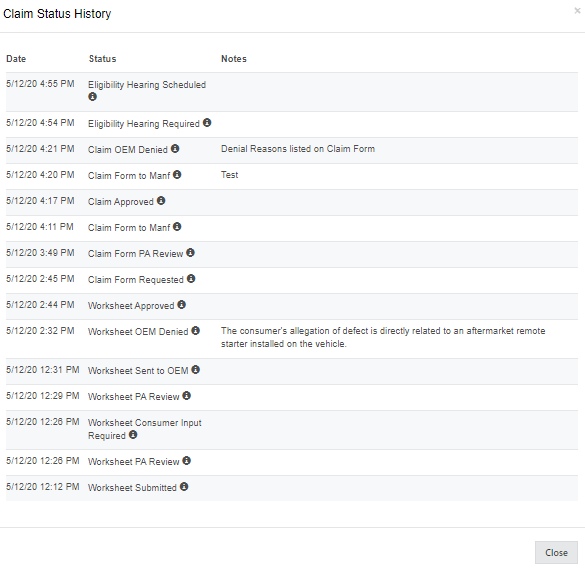Click the Status column header
This screenshot has width=585, height=571.
pos(103,59)
